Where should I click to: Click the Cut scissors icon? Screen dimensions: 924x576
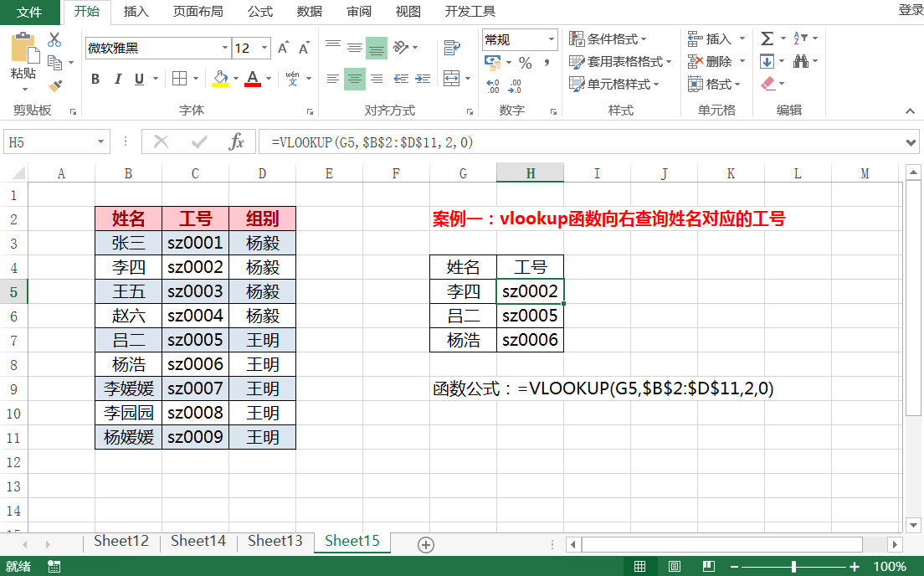(54, 39)
